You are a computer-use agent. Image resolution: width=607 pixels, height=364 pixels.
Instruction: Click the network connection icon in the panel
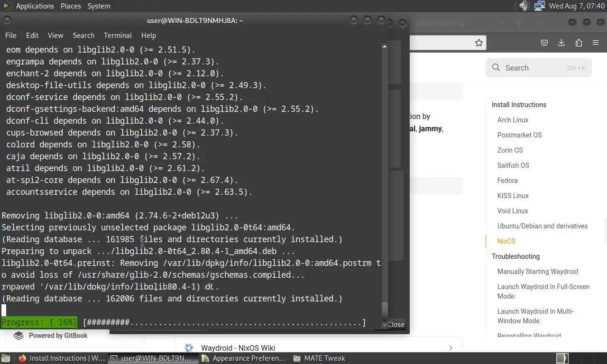(x=539, y=6)
